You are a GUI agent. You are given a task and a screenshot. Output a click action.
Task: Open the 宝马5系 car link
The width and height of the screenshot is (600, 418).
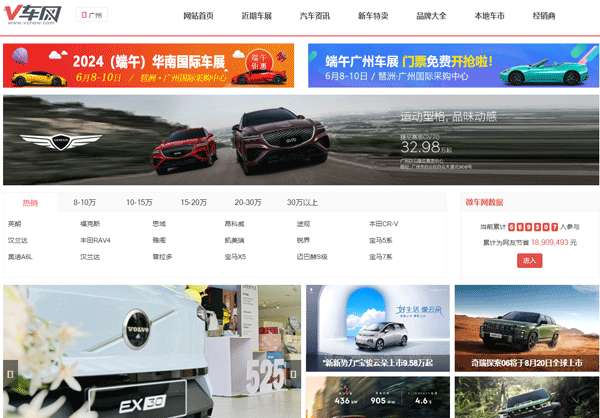click(x=380, y=240)
